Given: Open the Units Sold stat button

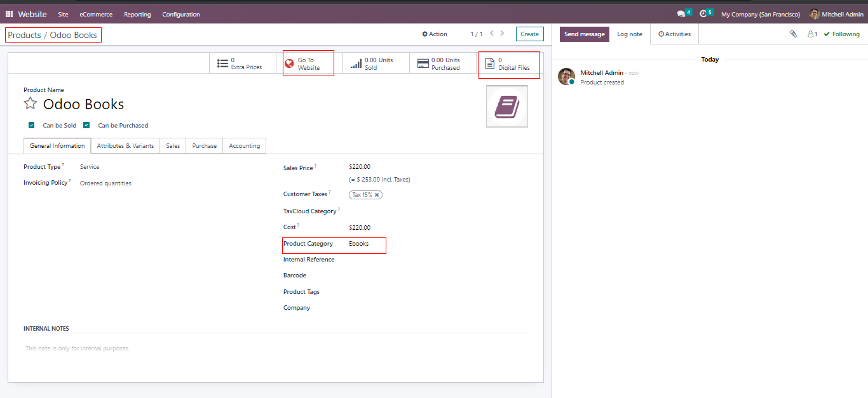Looking at the screenshot, I should 376,63.
